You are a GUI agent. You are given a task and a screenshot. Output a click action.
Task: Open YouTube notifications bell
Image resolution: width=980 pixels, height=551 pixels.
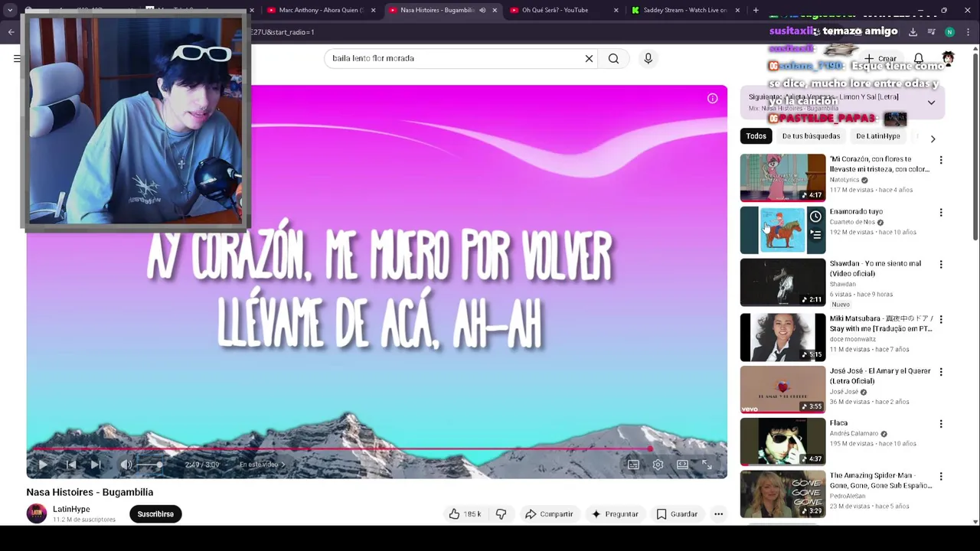[918, 58]
